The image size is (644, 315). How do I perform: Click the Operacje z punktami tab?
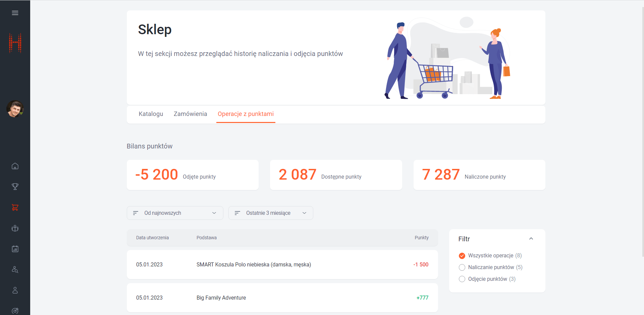point(246,114)
